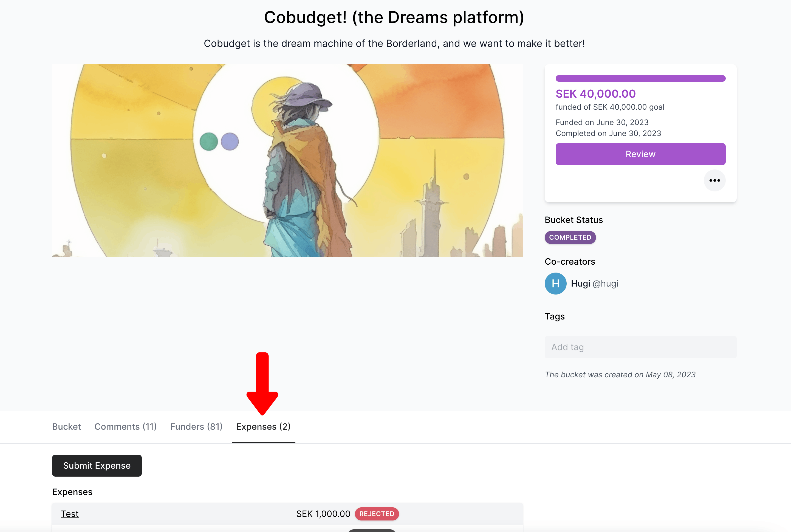Open the three-dots more options menu

pos(714,180)
